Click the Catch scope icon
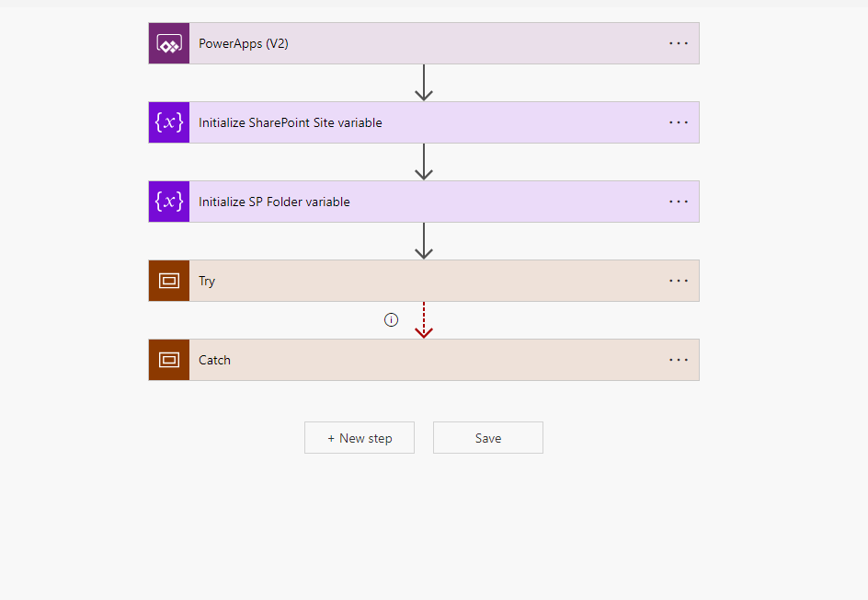Screen dimensions: 868x600 pos(168,359)
